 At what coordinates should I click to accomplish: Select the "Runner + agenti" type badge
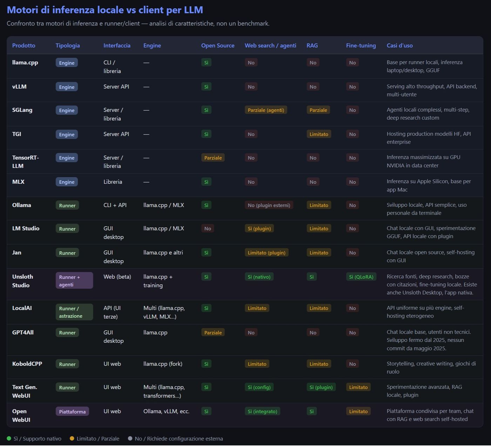coord(74,281)
